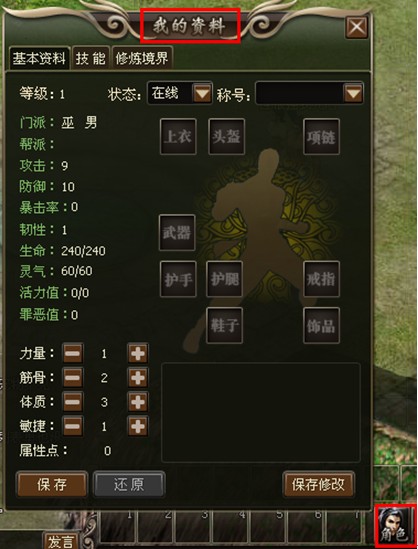The image size is (418, 549).
Task: Select the 护手 gloves slot
Action: (178, 279)
